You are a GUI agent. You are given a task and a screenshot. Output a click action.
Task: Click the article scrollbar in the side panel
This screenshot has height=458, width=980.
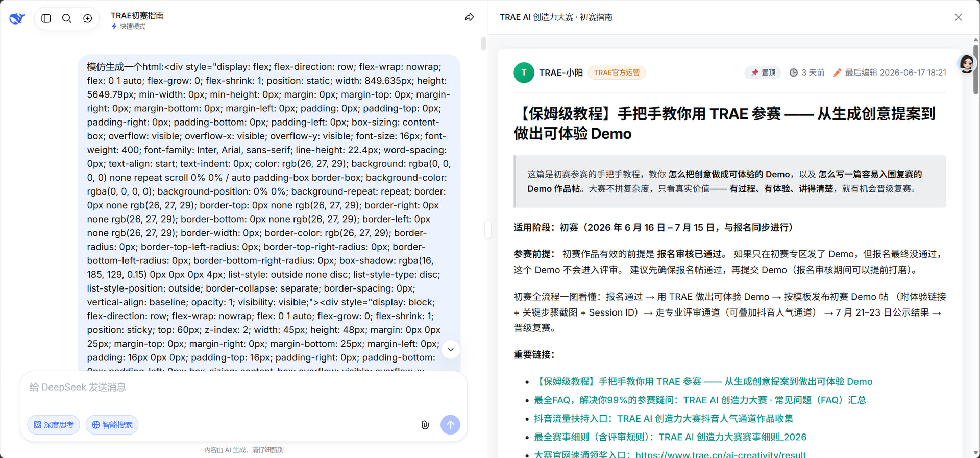975,69
